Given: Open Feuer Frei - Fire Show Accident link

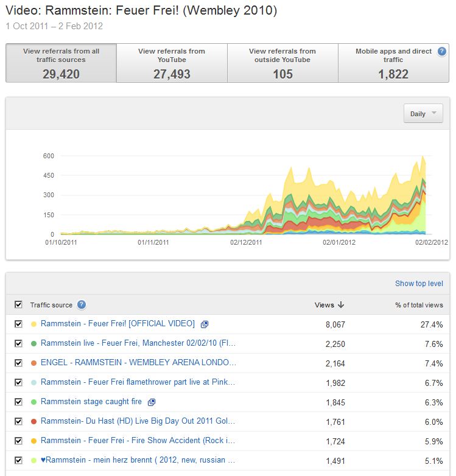Looking at the screenshot, I should click(138, 441).
